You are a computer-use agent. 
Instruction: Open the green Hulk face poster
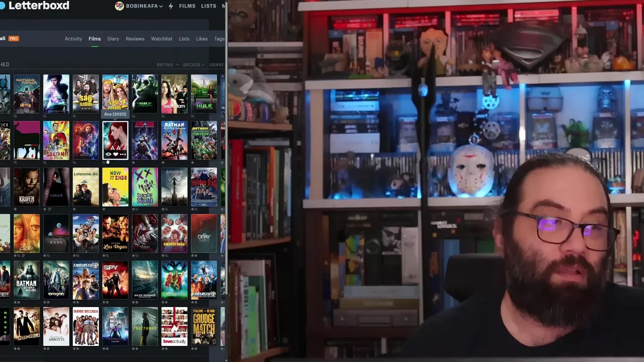click(x=145, y=94)
